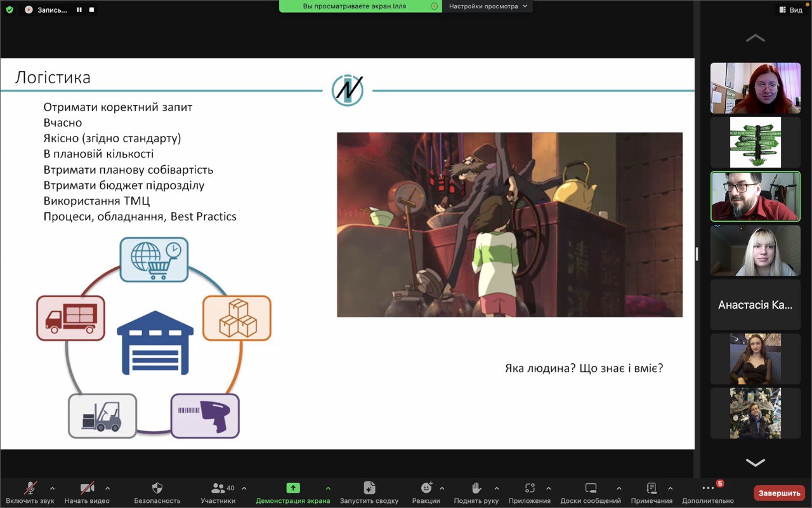Pause the recording at top left

(79, 10)
